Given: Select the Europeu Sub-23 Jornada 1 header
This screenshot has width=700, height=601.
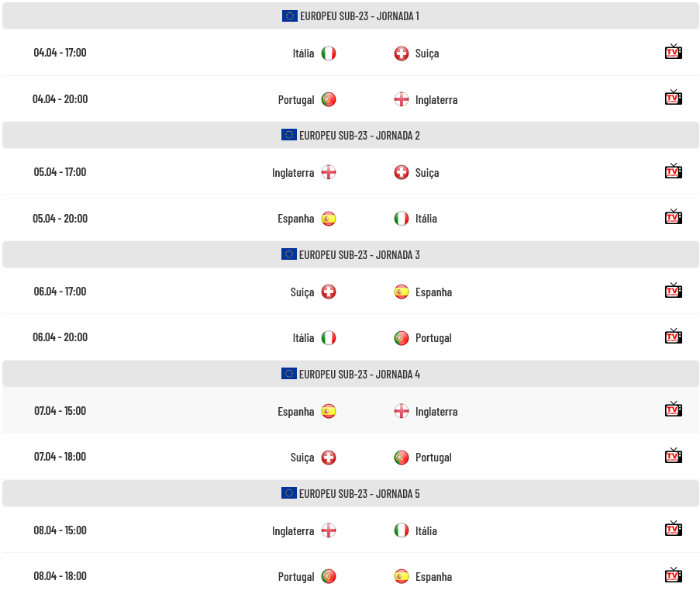Looking at the screenshot, I should (x=350, y=16).
